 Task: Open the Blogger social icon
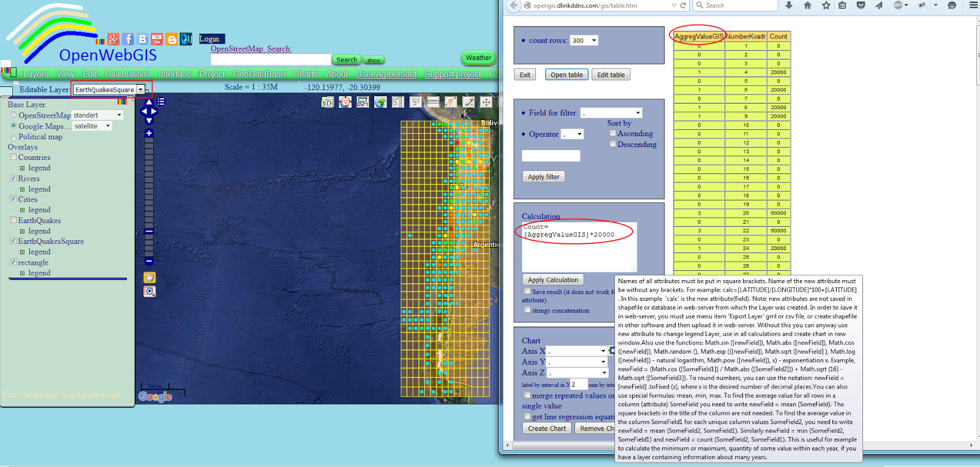(x=171, y=39)
